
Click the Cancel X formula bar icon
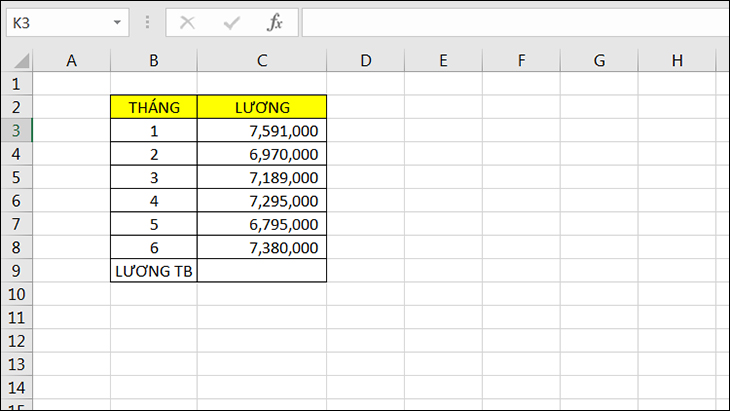click(188, 22)
